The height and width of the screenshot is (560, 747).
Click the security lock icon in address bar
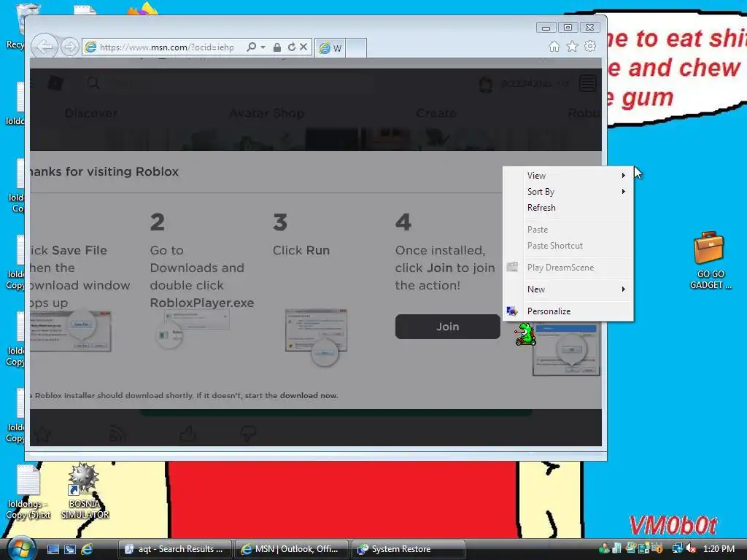[276, 47]
